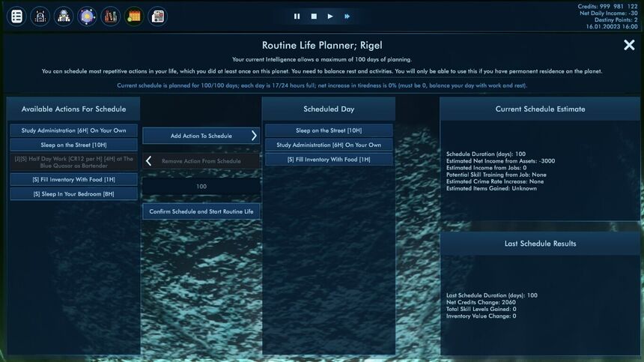644x362 pixels.
Task: Stop the time with the square button
Action: click(x=314, y=16)
